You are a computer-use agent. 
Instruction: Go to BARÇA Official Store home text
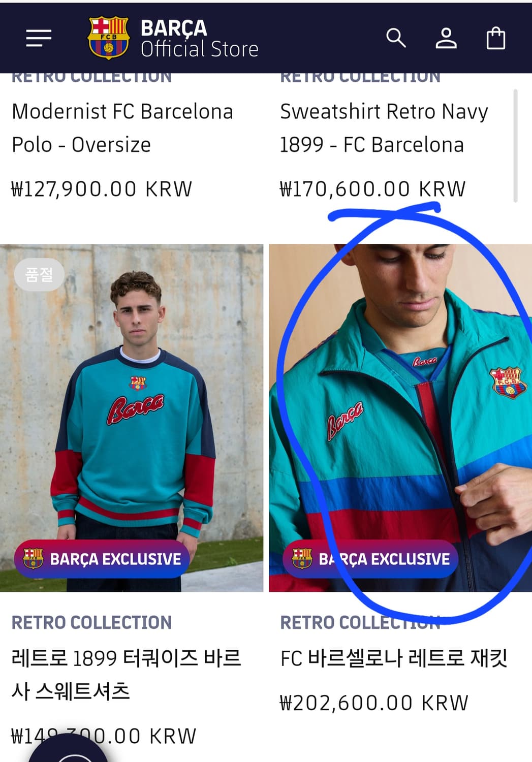click(199, 39)
